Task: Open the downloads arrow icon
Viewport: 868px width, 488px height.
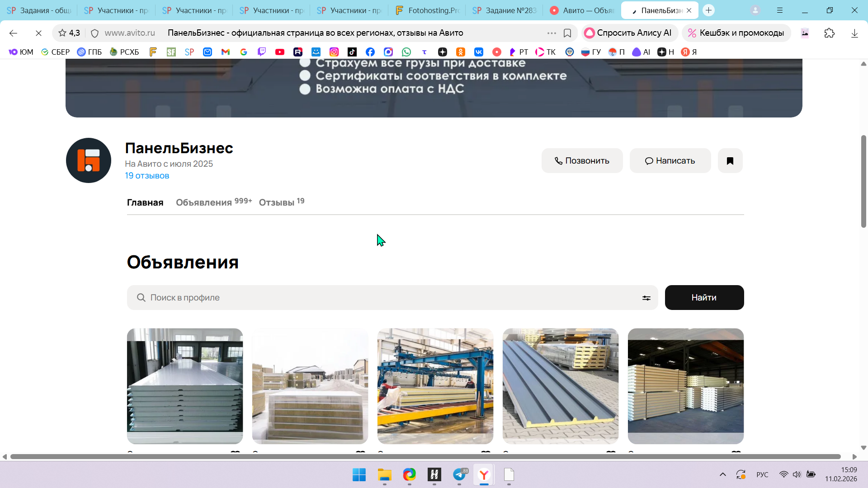Action: click(854, 33)
